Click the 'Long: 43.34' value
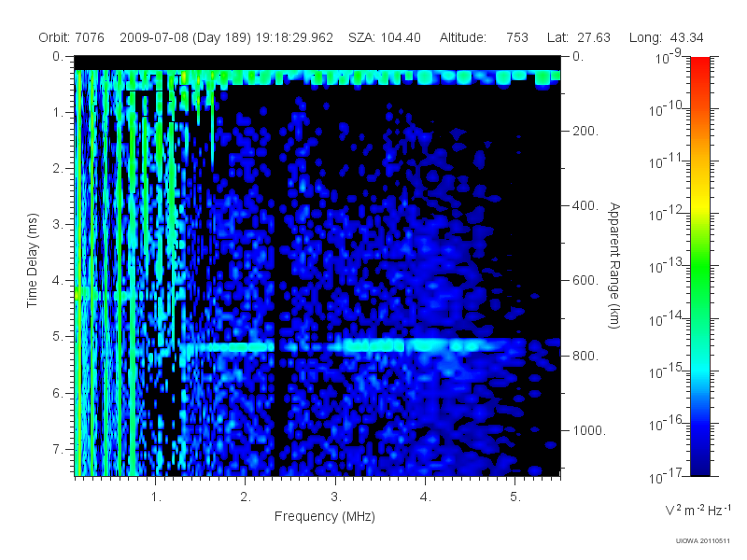The image size is (747, 560). coord(666,37)
